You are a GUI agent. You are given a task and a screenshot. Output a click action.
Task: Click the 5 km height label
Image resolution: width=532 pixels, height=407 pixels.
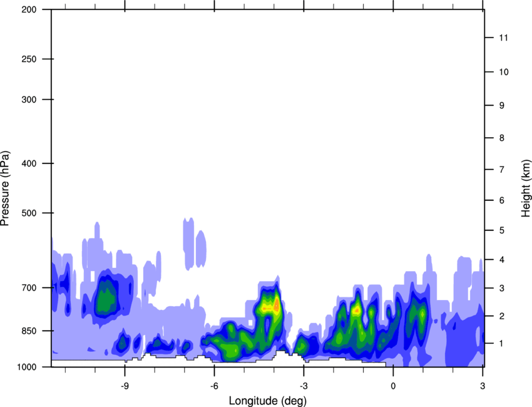pyautogui.click(x=502, y=230)
